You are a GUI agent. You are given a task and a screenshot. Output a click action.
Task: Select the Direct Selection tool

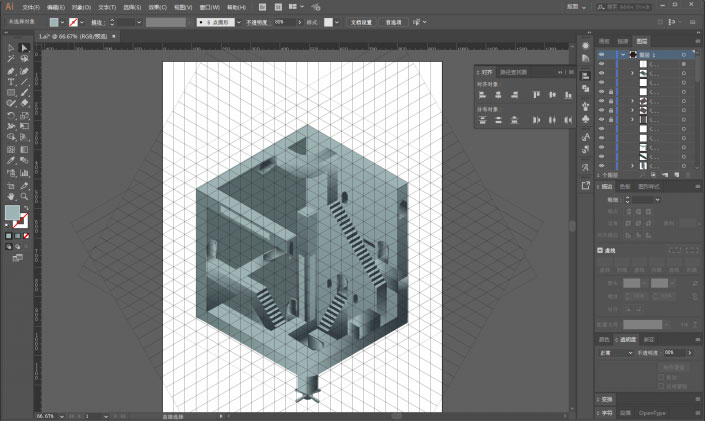[x=24, y=48]
